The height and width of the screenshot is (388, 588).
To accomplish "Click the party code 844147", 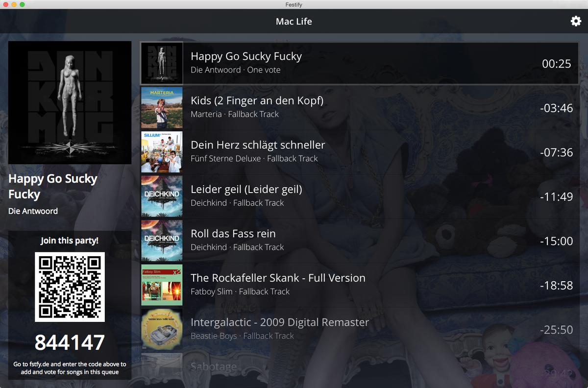I will pos(70,342).
